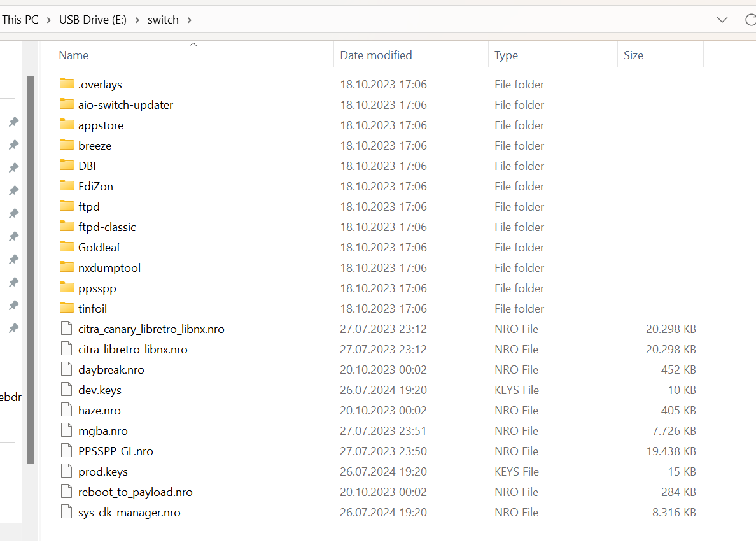This screenshot has height=545, width=756.
Task: Click the 19.438 KB size value
Action: 671,451
